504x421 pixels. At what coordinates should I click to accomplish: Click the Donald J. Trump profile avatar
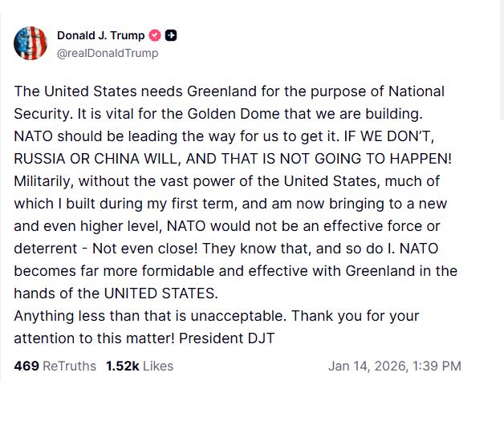coord(30,43)
